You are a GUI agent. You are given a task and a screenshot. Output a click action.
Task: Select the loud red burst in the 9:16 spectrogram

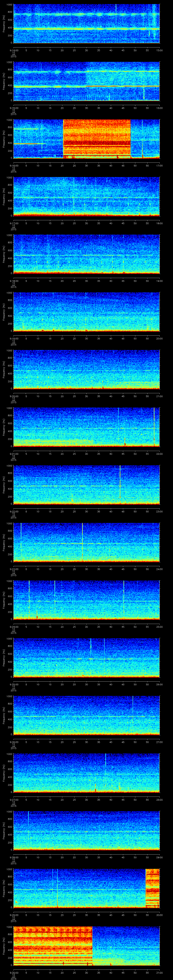pyautogui.click(x=97, y=139)
